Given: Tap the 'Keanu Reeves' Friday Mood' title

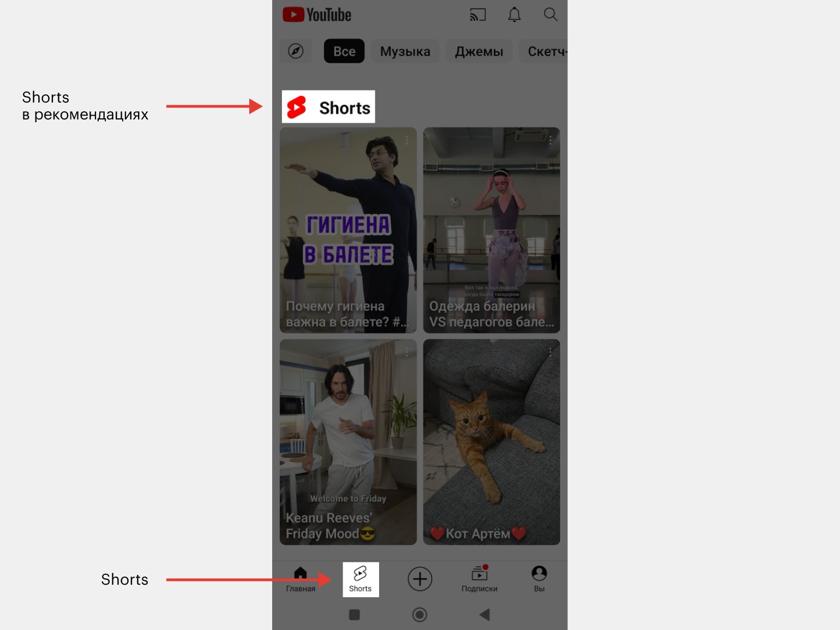Looking at the screenshot, I should 331,526.
